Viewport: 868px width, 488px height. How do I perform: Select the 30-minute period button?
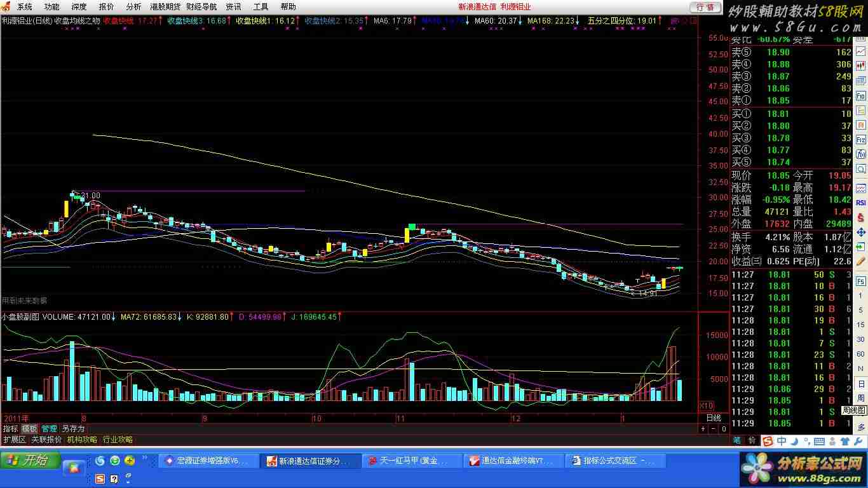(x=861, y=339)
